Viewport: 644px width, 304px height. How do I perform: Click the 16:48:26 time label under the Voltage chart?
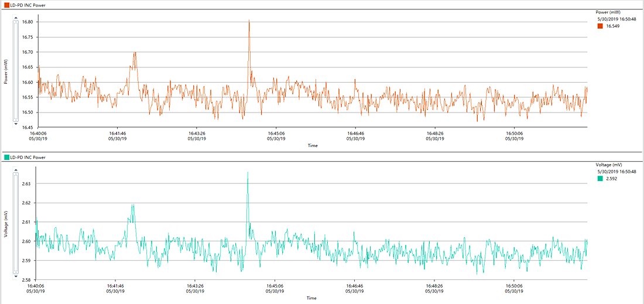coord(434,286)
